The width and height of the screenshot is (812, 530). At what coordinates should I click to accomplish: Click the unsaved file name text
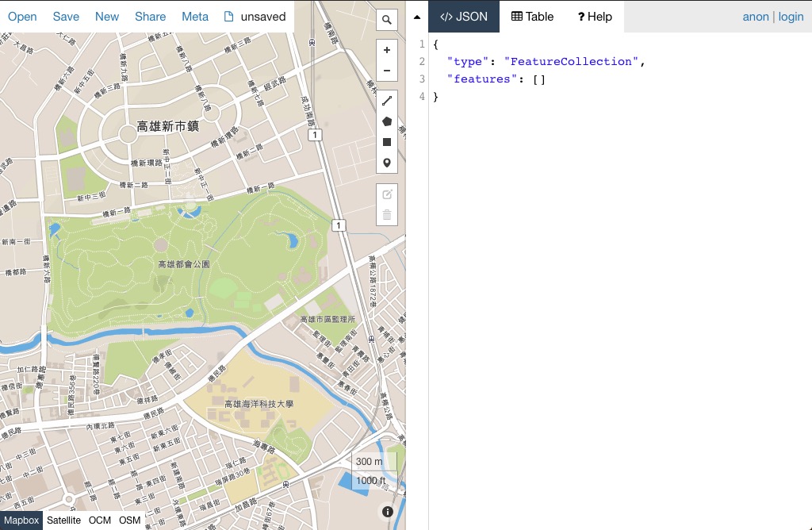coord(263,17)
